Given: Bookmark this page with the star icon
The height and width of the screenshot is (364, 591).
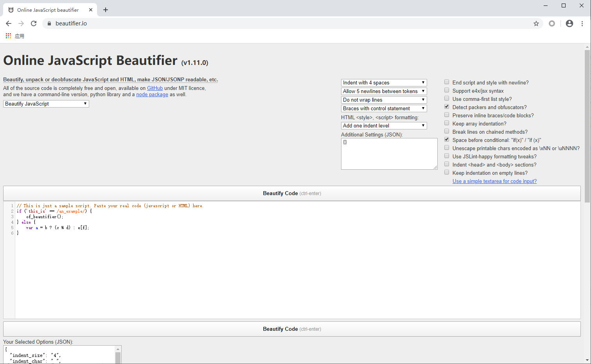Looking at the screenshot, I should click(536, 23).
